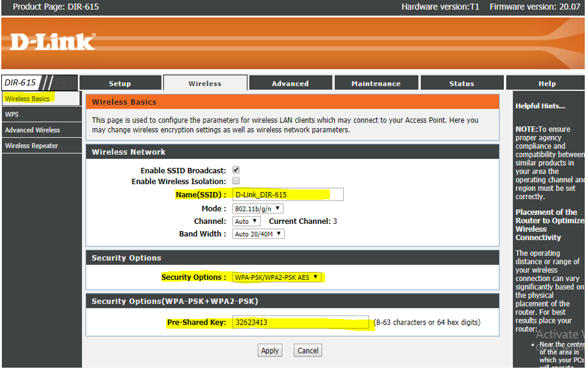Check Enable Wireless Isolation checkbox

pos(236,181)
